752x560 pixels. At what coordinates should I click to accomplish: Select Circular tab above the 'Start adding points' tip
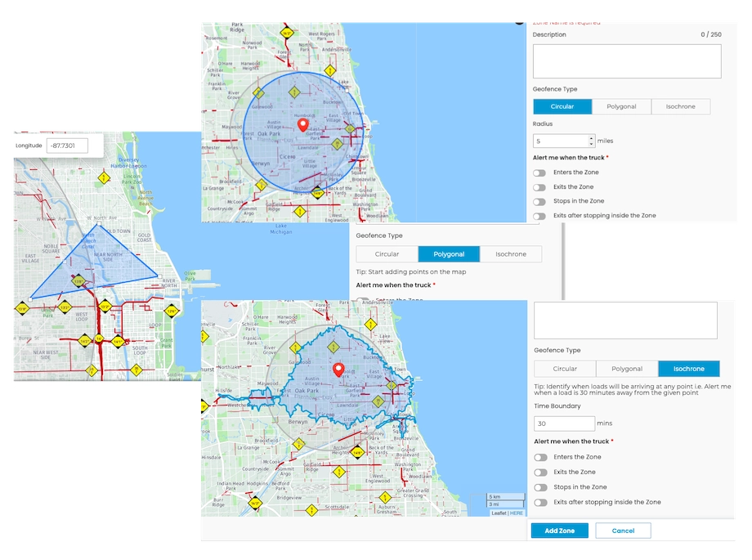[387, 254]
